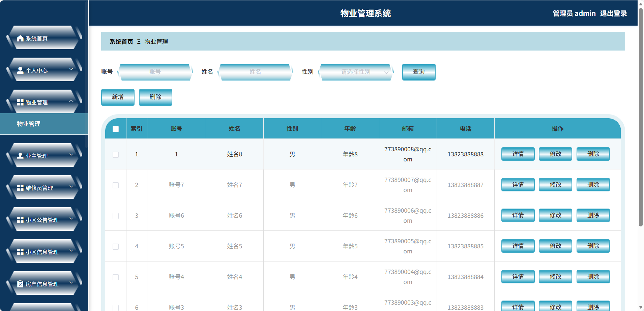Open the 业主管理 sidebar menu
This screenshot has height=311, width=644.
pyautogui.click(x=44, y=155)
